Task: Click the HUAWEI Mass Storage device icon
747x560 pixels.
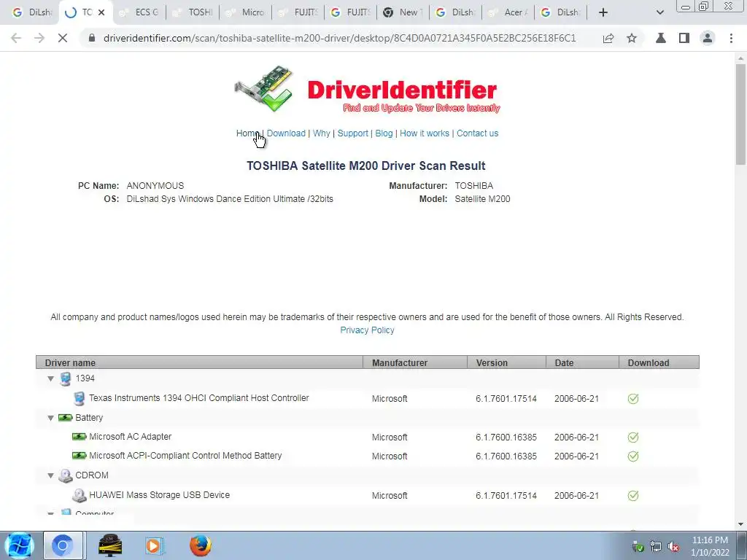Action: (x=79, y=495)
